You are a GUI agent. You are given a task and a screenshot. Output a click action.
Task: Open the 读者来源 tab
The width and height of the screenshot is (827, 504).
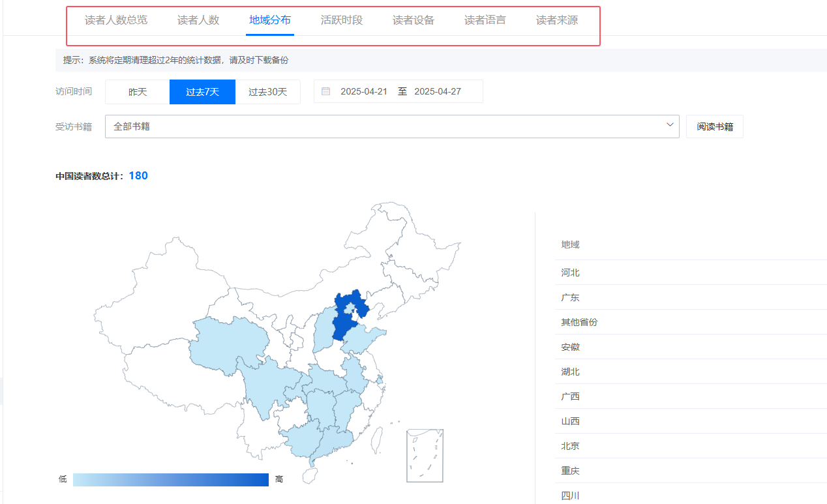click(x=556, y=20)
